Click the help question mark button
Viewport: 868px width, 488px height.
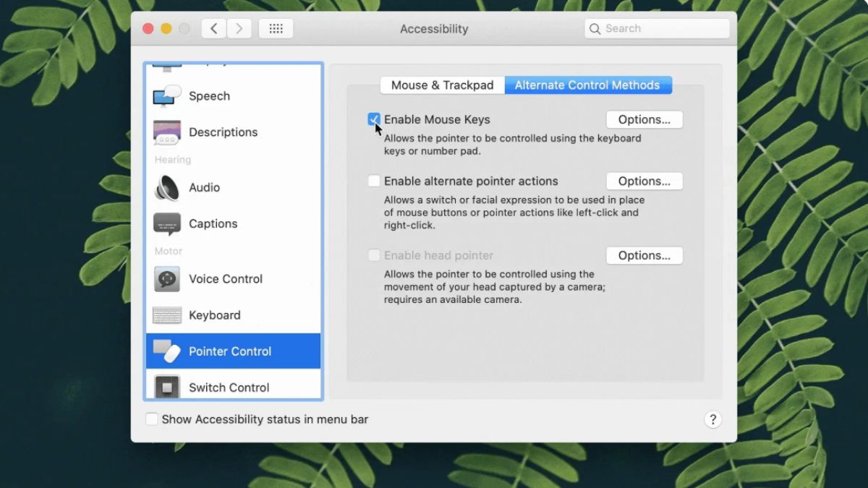712,419
